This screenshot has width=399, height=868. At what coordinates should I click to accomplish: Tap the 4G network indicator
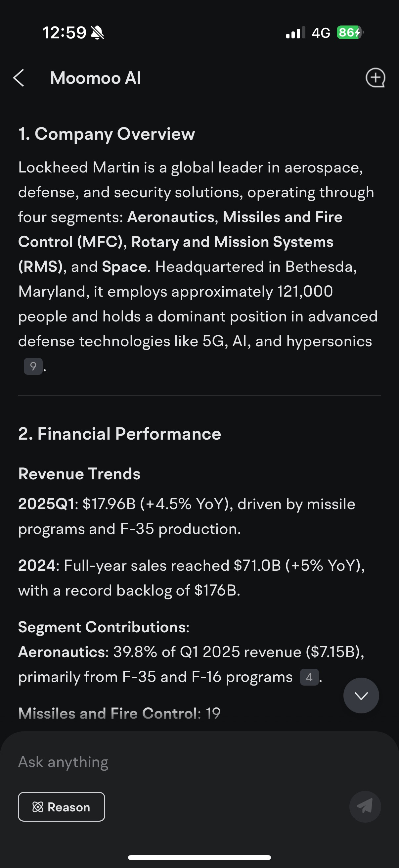321,33
